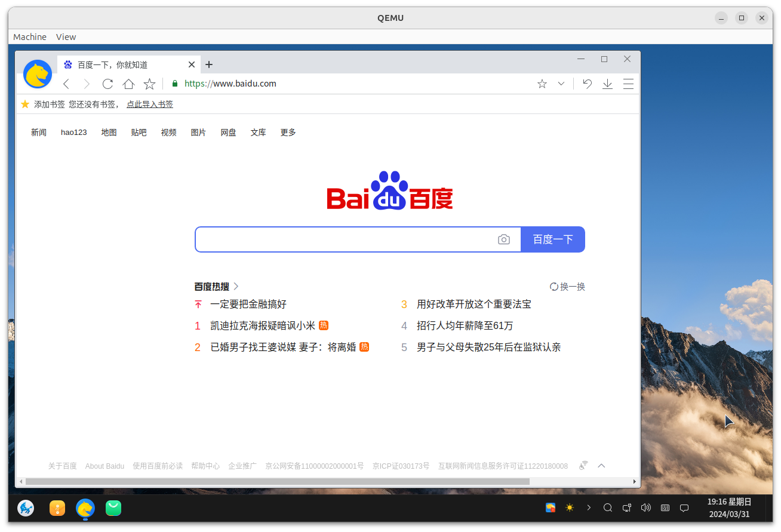Go back with the browser back arrow

pyautogui.click(x=66, y=84)
